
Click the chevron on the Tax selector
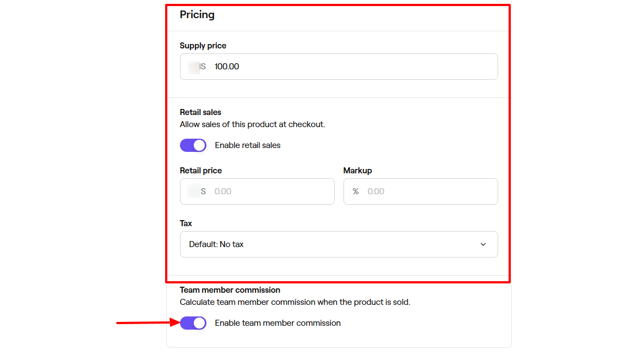point(483,244)
